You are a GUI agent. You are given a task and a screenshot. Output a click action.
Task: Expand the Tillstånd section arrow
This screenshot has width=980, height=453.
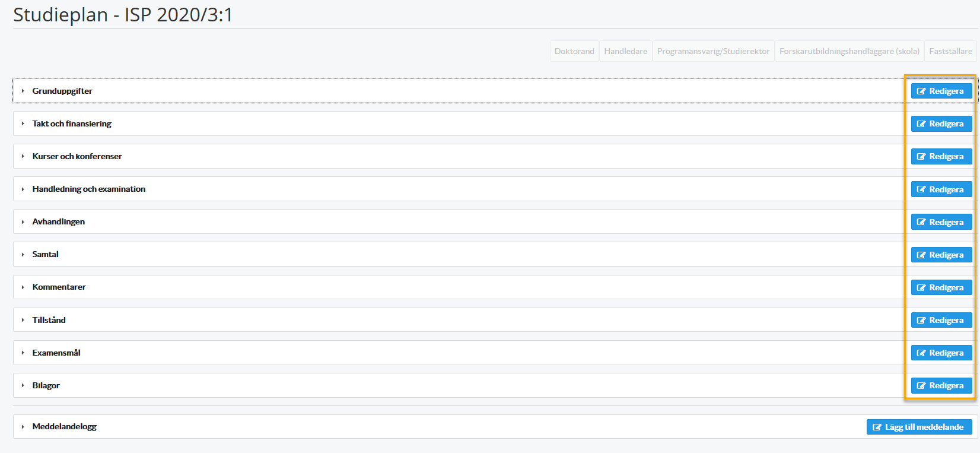coord(23,320)
